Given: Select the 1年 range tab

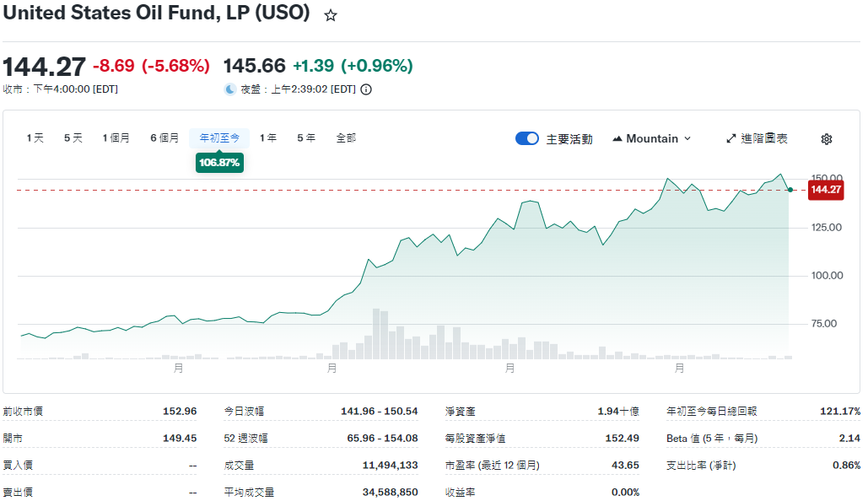Looking at the screenshot, I should [268, 137].
